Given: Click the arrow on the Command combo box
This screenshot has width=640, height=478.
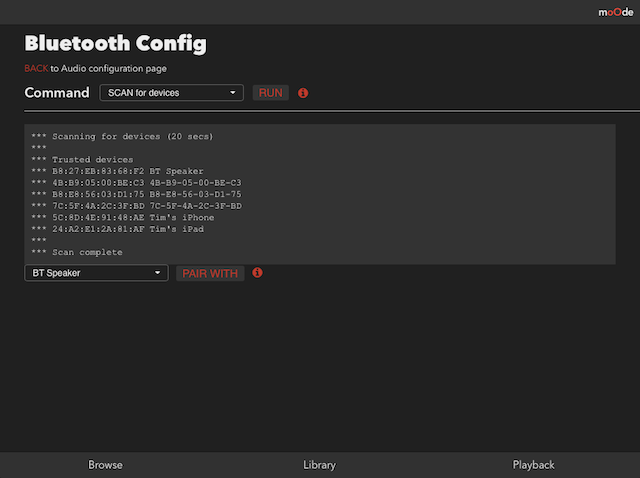Looking at the screenshot, I should pos(233,93).
